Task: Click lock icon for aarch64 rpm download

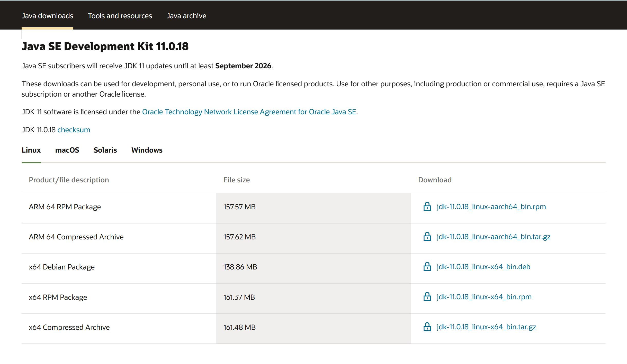Action: coord(427,206)
